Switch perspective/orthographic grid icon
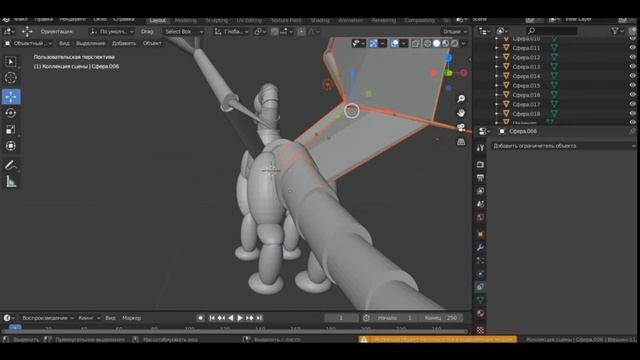The width and height of the screenshot is (640, 360). click(461, 142)
